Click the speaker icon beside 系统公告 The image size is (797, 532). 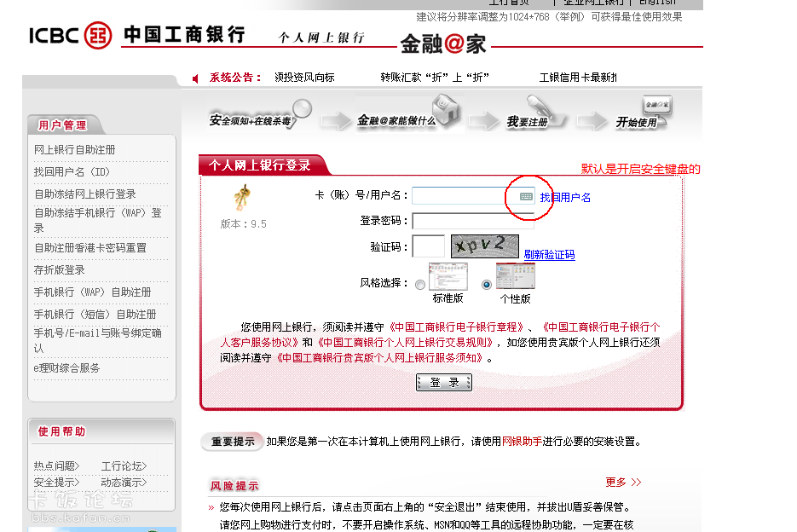[x=196, y=78]
